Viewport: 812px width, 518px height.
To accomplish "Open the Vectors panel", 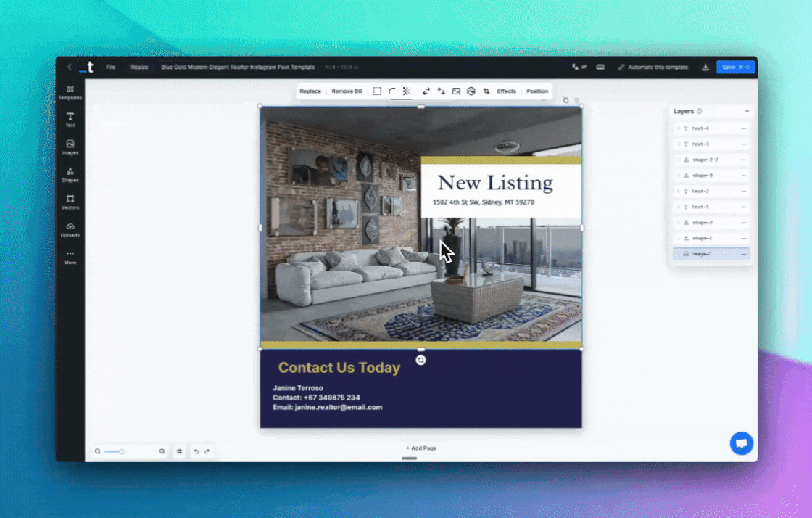I will coord(70,201).
